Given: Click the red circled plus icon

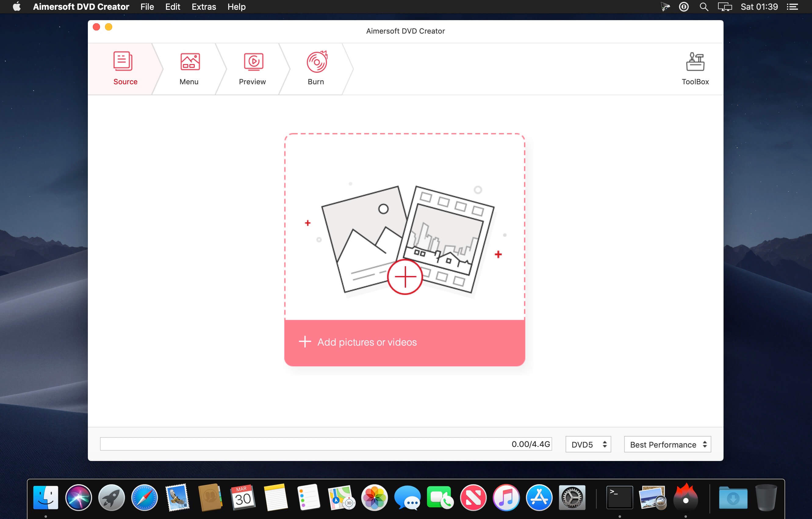Looking at the screenshot, I should coord(405,277).
